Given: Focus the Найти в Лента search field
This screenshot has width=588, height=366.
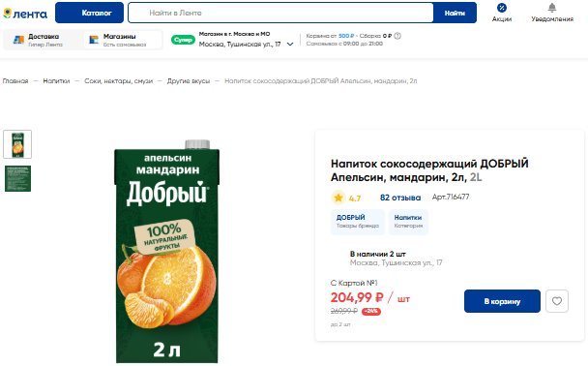Looking at the screenshot, I should pyautogui.click(x=280, y=13).
